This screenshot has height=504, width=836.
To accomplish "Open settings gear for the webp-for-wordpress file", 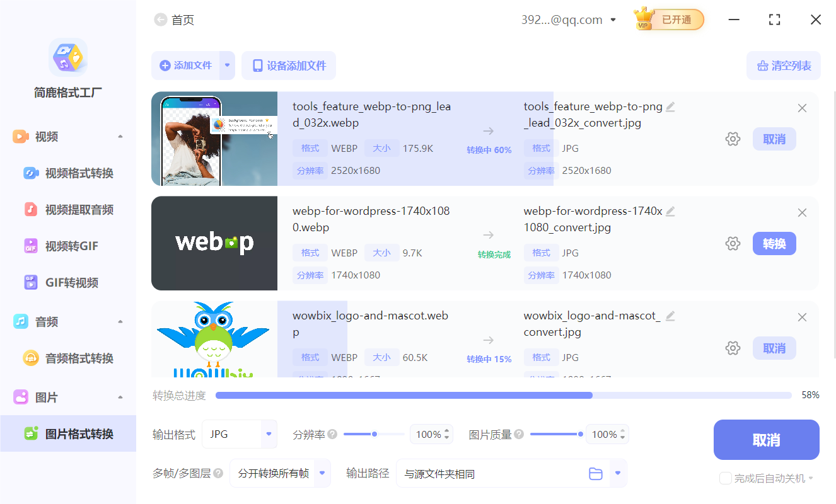I will click(x=733, y=243).
